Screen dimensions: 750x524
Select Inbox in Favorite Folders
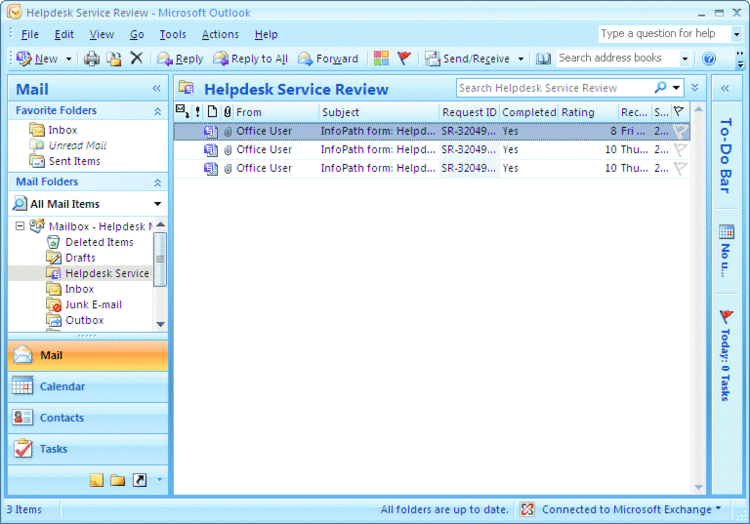click(63, 130)
